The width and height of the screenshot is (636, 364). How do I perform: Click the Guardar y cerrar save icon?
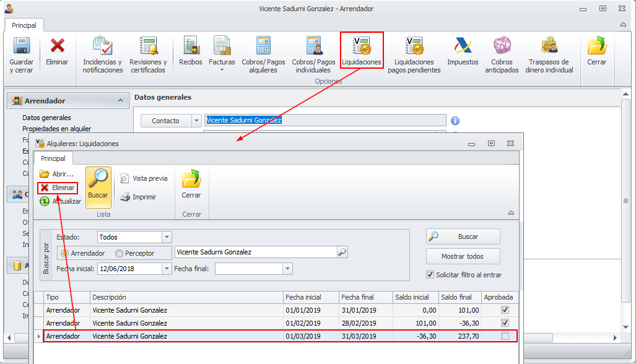[22, 47]
